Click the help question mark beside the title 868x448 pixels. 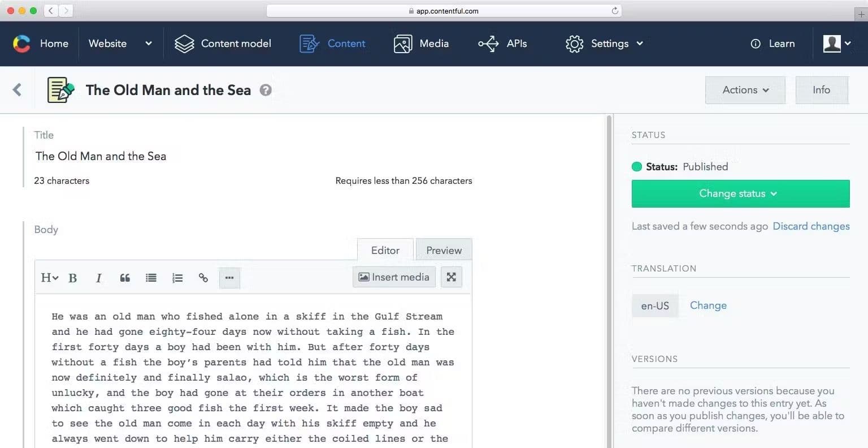[266, 90]
